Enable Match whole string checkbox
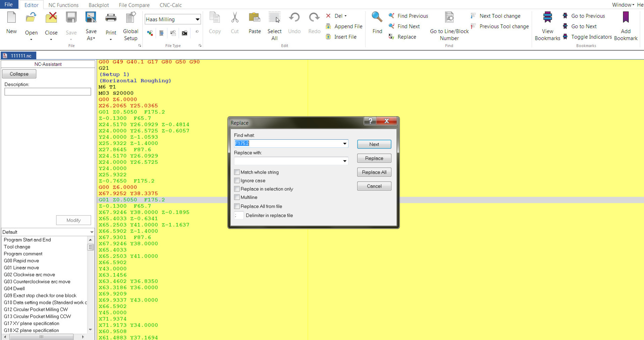Image resolution: width=644 pixels, height=340 pixels. (237, 172)
